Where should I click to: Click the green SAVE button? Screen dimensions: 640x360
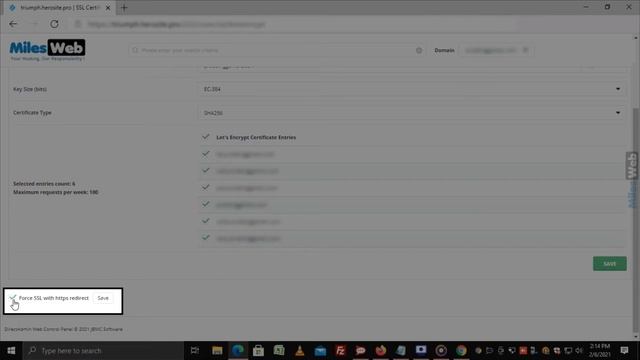click(x=609, y=264)
